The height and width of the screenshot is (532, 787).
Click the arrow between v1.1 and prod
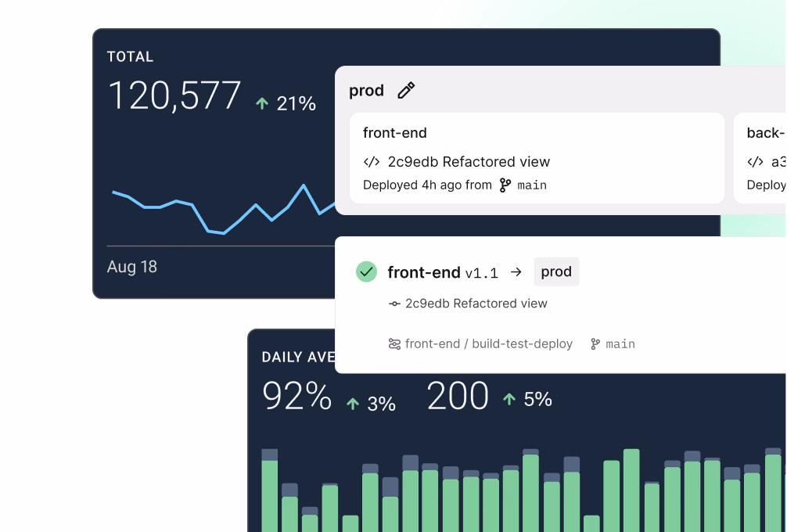click(x=515, y=272)
